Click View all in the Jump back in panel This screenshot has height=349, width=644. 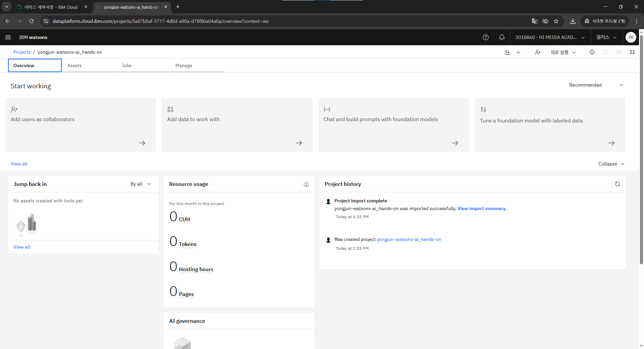tap(22, 247)
